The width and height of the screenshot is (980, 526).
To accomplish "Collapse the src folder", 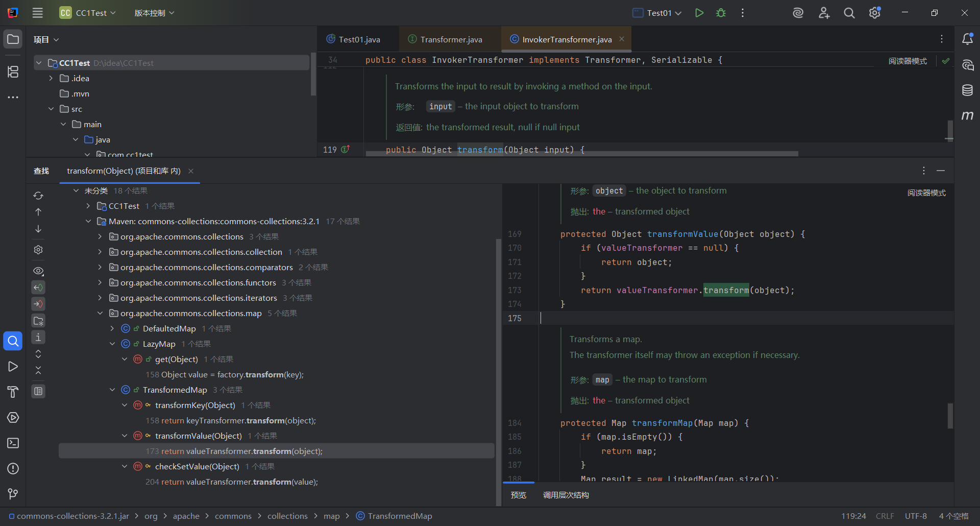I will click(x=51, y=109).
